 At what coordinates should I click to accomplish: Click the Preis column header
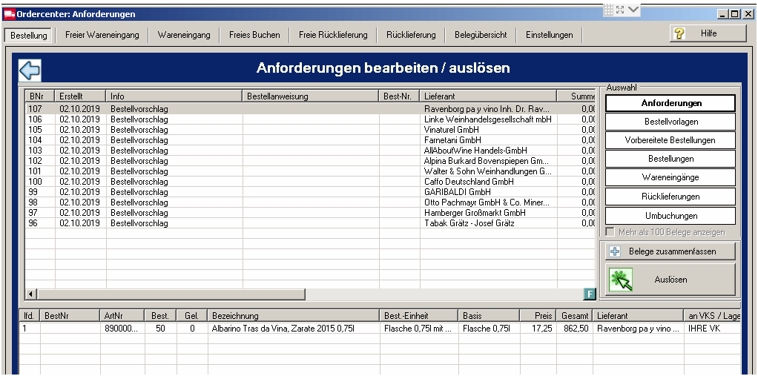(538, 316)
